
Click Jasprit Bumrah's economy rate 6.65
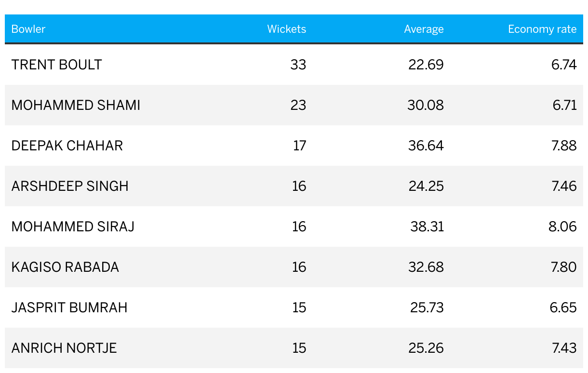(563, 307)
